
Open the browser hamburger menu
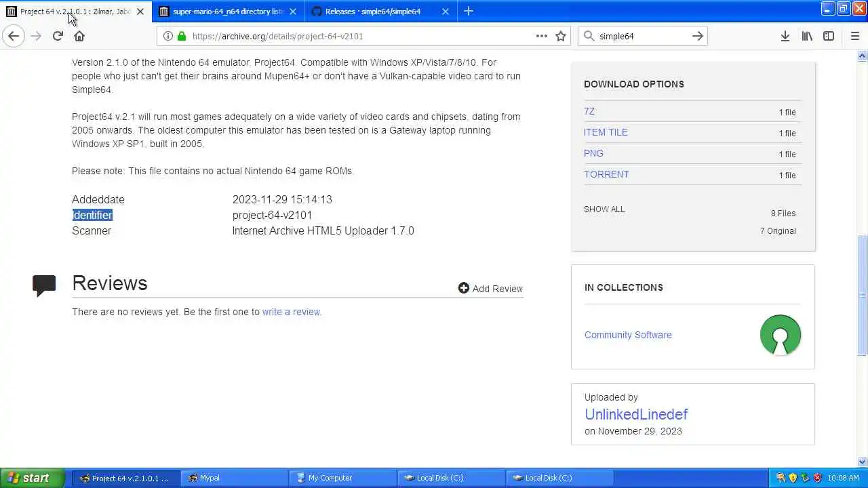coord(854,36)
